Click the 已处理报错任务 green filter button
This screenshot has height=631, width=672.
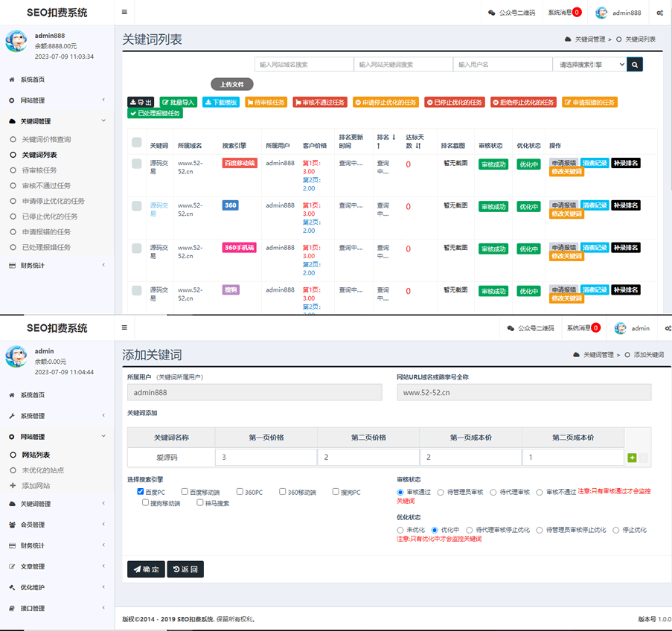click(x=155, y=113)
